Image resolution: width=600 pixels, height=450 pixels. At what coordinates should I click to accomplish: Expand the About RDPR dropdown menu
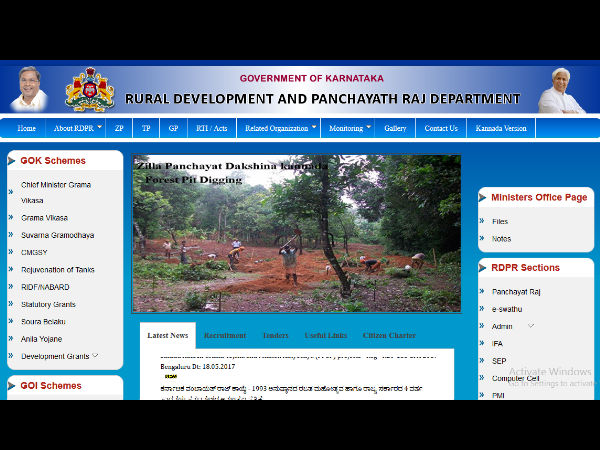tap(99, 127)
